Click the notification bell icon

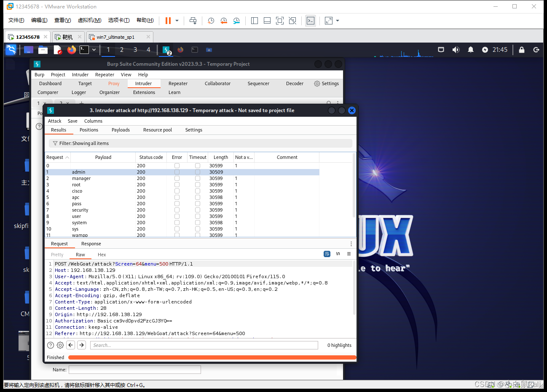(x=471, y=50)
